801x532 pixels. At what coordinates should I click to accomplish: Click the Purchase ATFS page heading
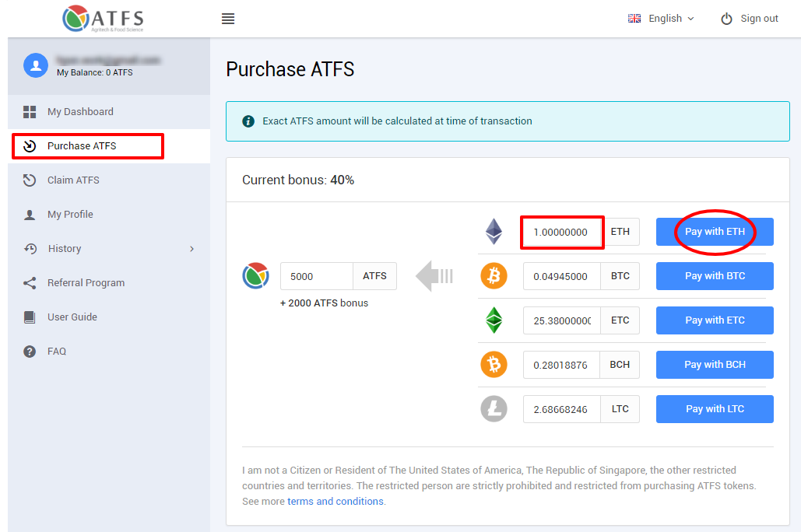290,69
